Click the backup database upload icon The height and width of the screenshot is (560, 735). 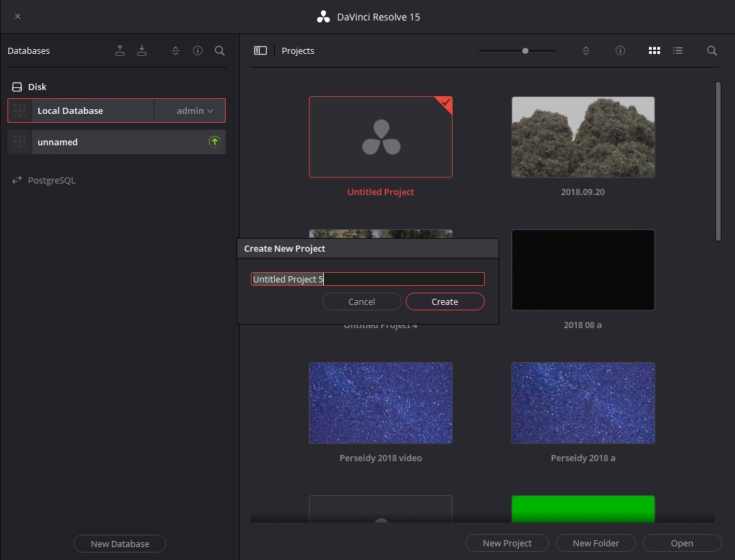(120, 50)
